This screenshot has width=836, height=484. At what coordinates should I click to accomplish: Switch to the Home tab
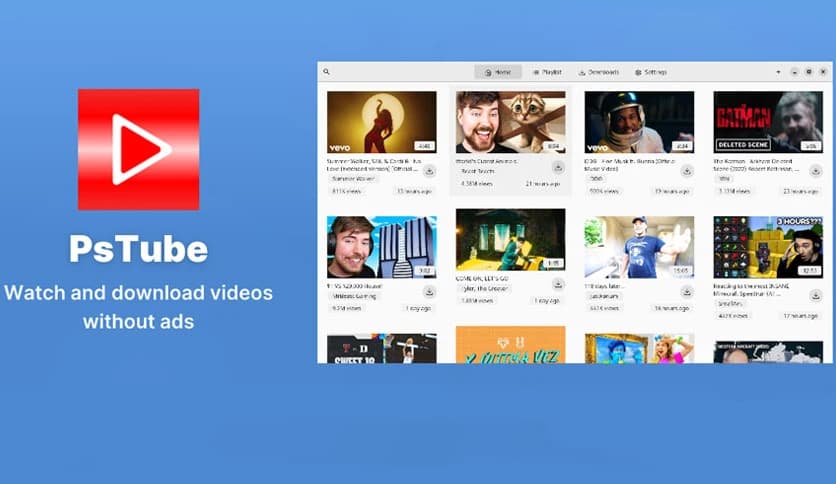point(498,72)
